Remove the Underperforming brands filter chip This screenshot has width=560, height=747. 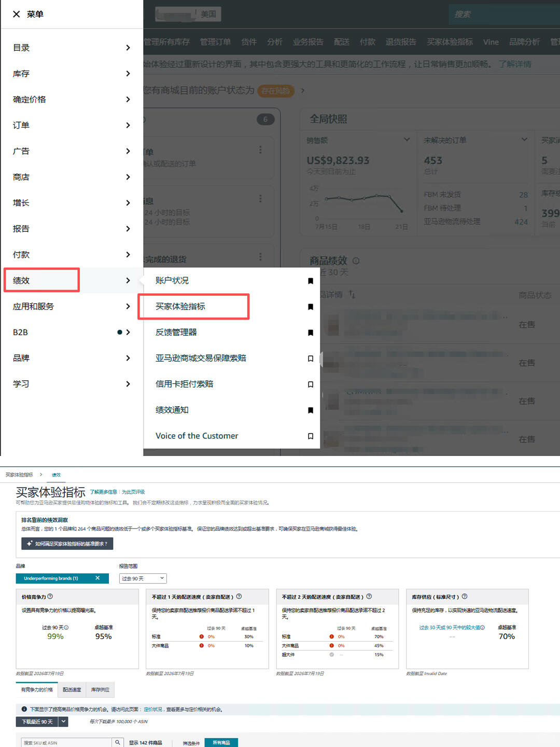coord(97,578)
